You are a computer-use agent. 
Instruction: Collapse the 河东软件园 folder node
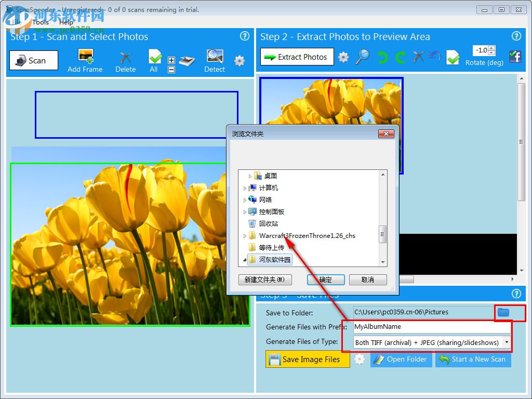click(245, 260)
